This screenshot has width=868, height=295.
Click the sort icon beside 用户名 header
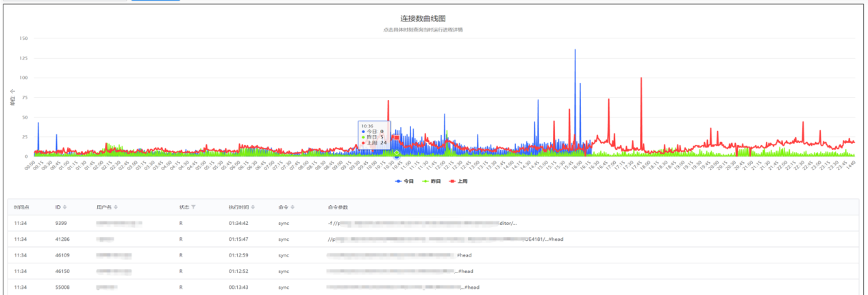click(x=116, y=207)
